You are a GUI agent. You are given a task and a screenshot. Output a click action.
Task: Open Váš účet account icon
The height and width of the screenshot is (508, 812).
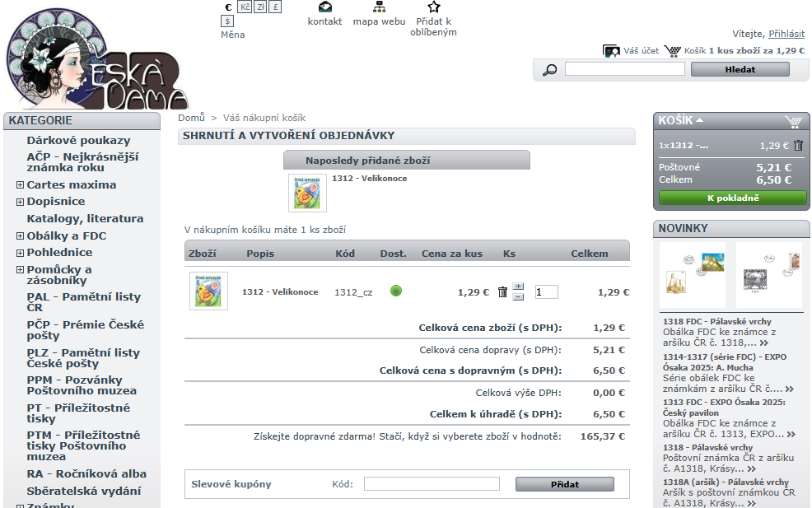[x=611, y=51]
